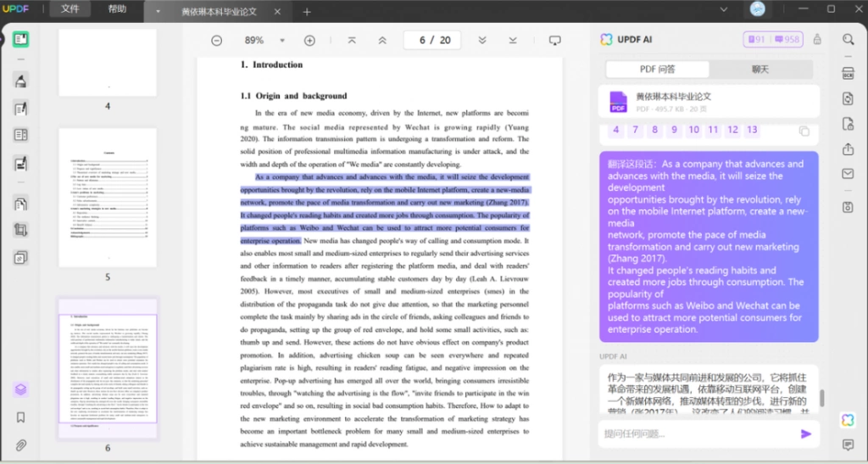This screenshot has width=868, height=464.
Task: Select page 6 thumbnail
Action: (x=108, y=369)
